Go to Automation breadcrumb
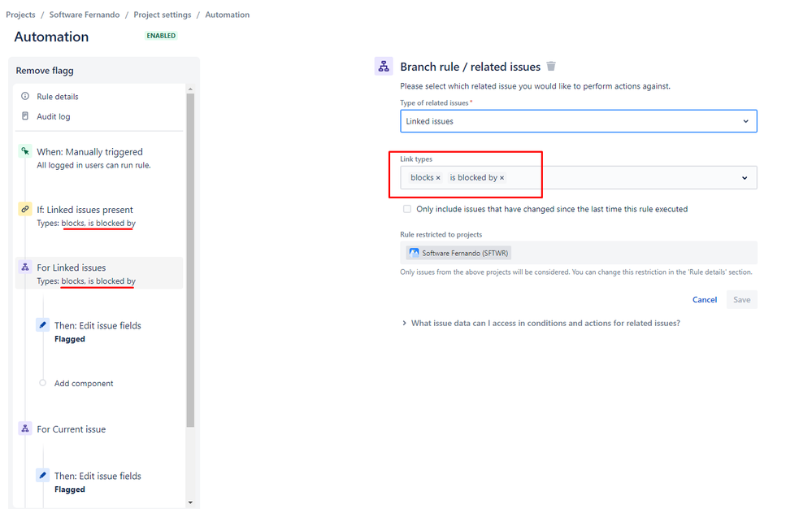The image size is (812, 509). 228,15
